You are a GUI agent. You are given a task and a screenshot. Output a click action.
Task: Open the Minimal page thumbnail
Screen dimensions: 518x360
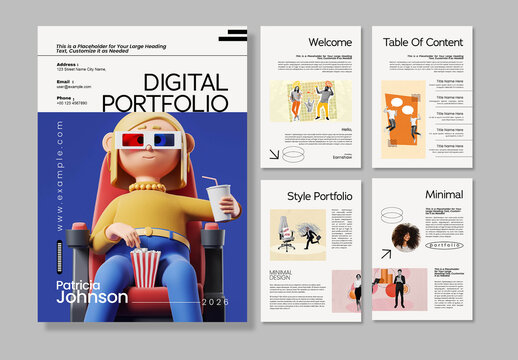pyautogui.click(x=422, y=249)
